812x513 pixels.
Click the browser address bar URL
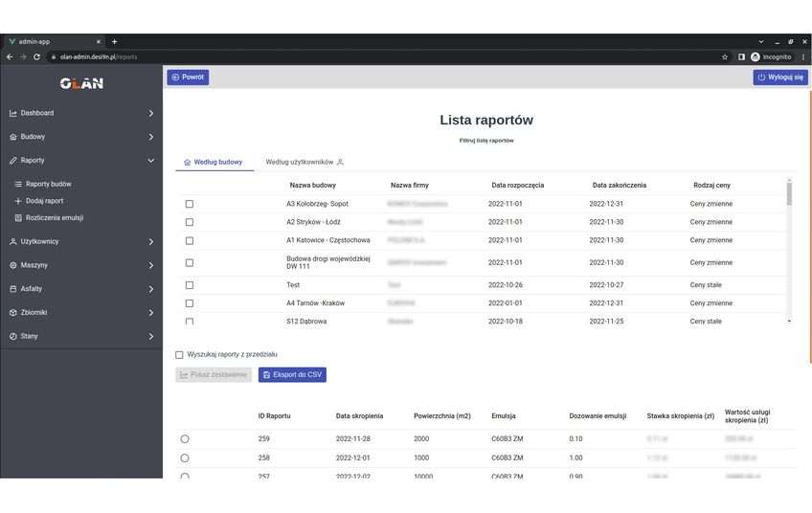pos(99,56)
